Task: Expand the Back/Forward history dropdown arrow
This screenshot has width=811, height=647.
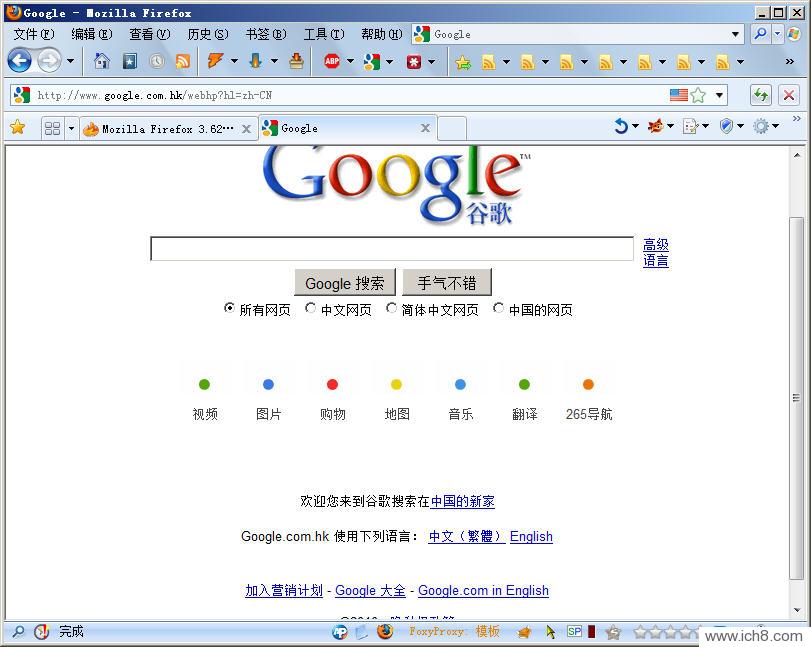Action: tap(70, 61)
